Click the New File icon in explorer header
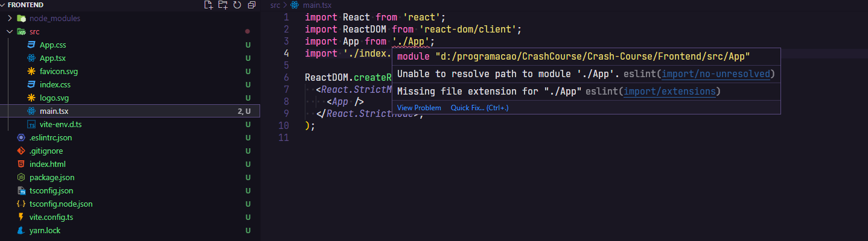The image size is (868, 241). coord(209,5)
